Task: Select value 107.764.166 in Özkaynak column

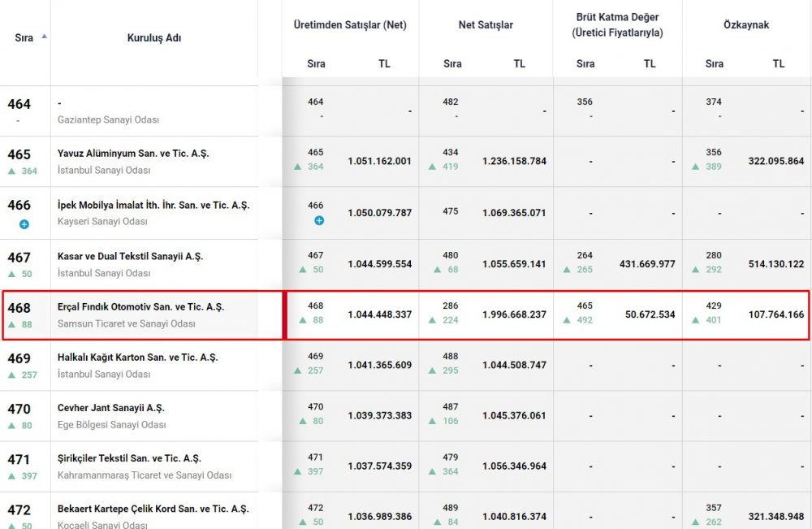Action: (x=775, y=314)
